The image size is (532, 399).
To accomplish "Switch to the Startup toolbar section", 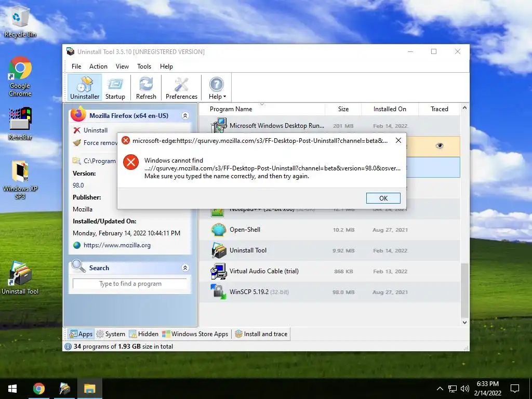I will (x=115, y=88).
